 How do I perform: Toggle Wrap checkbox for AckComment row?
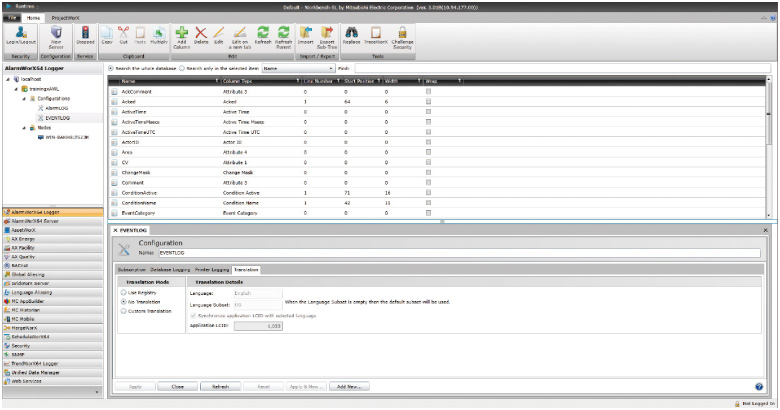click(x=428, y=92)
